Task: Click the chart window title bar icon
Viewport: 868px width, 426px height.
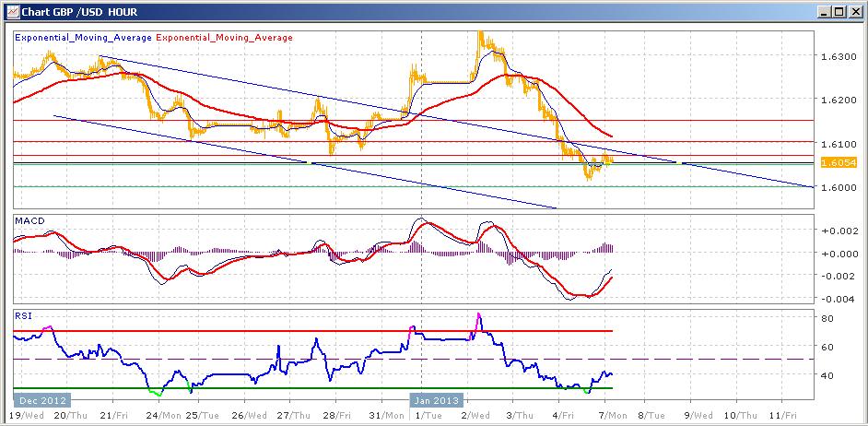Action: click(x=10, y=11)
